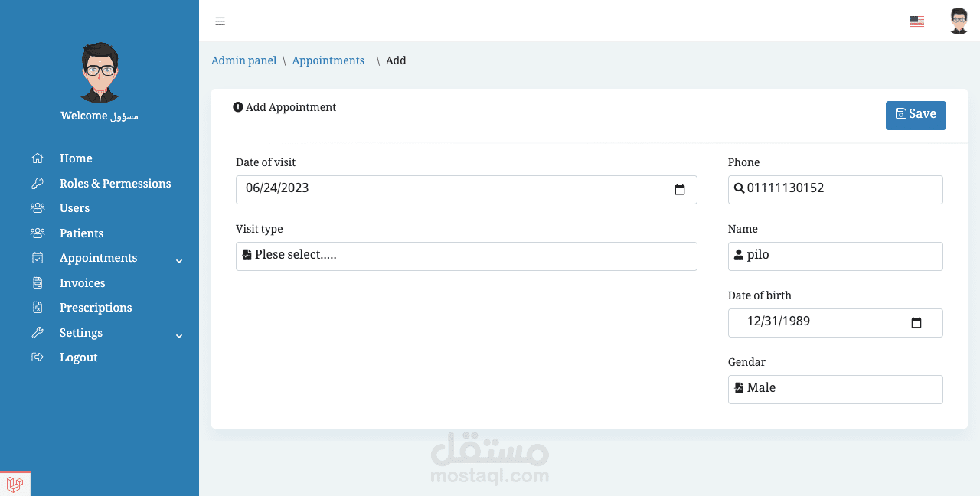
Task: Open Invoices page in sidebar
Action: click(83, 283)
